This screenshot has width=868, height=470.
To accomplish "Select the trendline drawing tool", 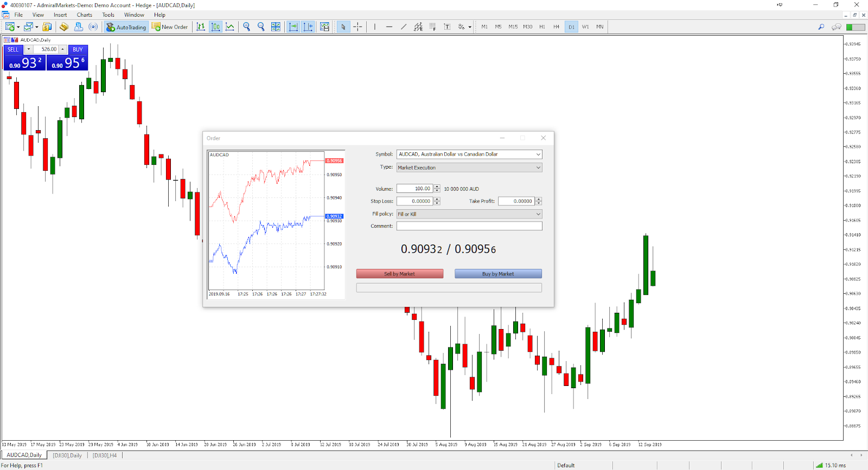I will [404, 27].
